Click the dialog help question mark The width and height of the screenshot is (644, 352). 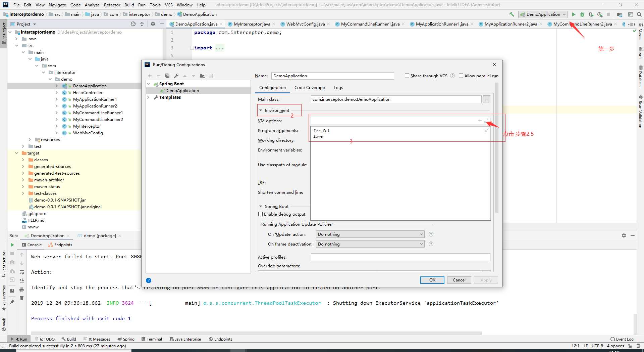pos(149,280)
